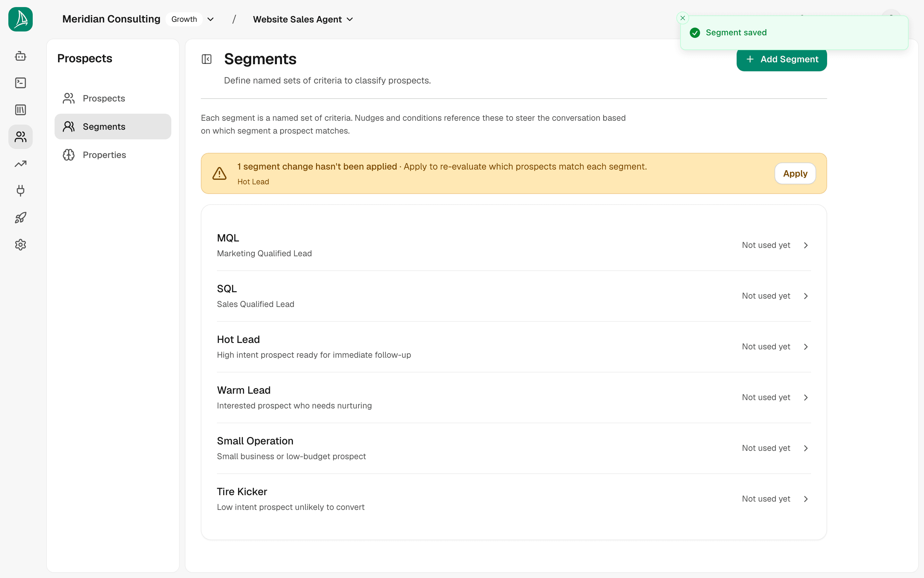This screenshot has width=924, height=578.
Task: Open the plug integrations sidebar icon
Action: click(x=21, y=191)
